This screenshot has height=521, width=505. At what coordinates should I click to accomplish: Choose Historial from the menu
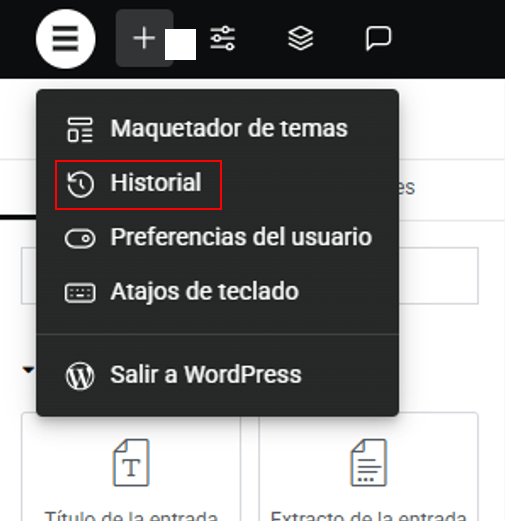click(138, 185)
